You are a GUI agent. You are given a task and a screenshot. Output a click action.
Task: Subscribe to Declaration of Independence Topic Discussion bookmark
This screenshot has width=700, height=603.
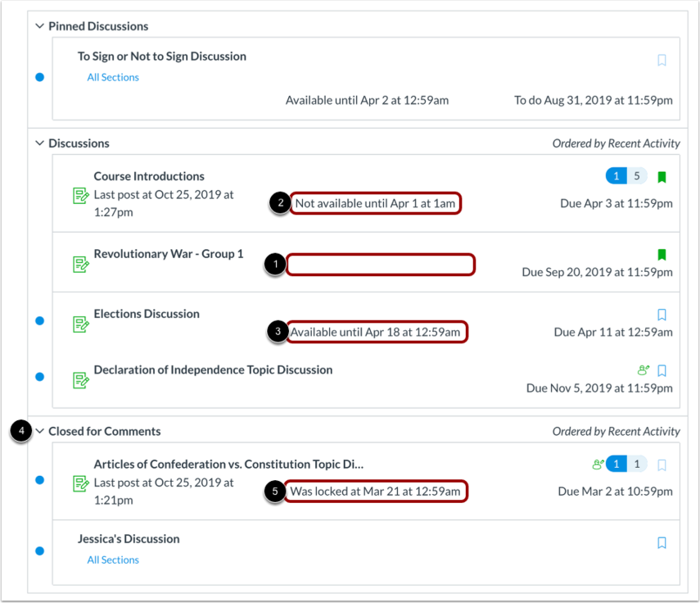662,371
